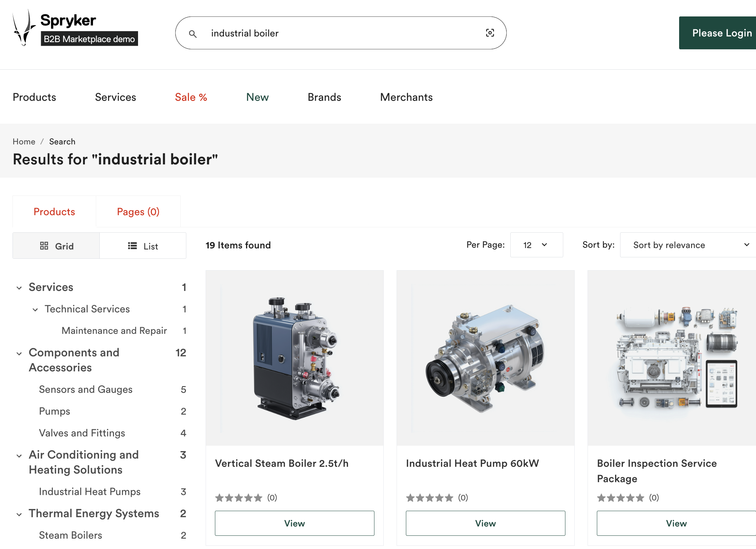Image resolution: width=756 pixels, height=549 pixels.
Task: Collapse the Technical Services subcategory
Action: 35,310
